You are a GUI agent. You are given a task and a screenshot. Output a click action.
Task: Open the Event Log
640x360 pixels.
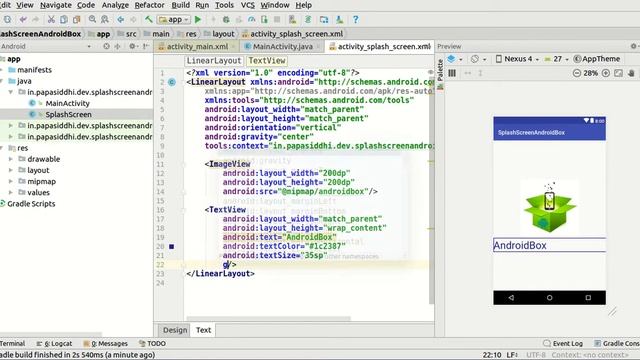563,344
